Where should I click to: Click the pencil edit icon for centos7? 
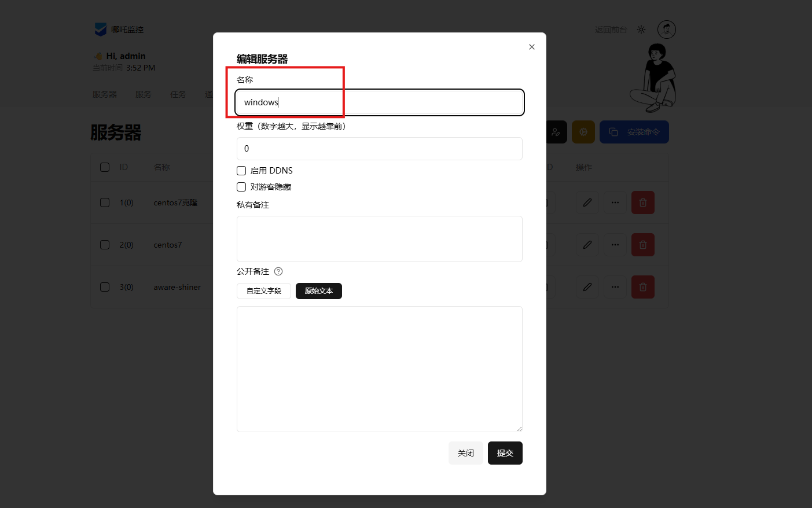tap(587, 245)
